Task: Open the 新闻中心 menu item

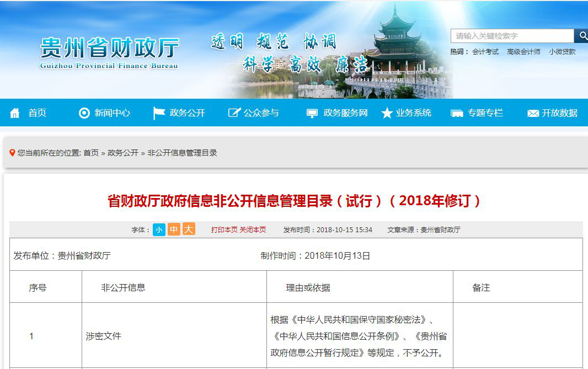Action: tap(112, 113)
